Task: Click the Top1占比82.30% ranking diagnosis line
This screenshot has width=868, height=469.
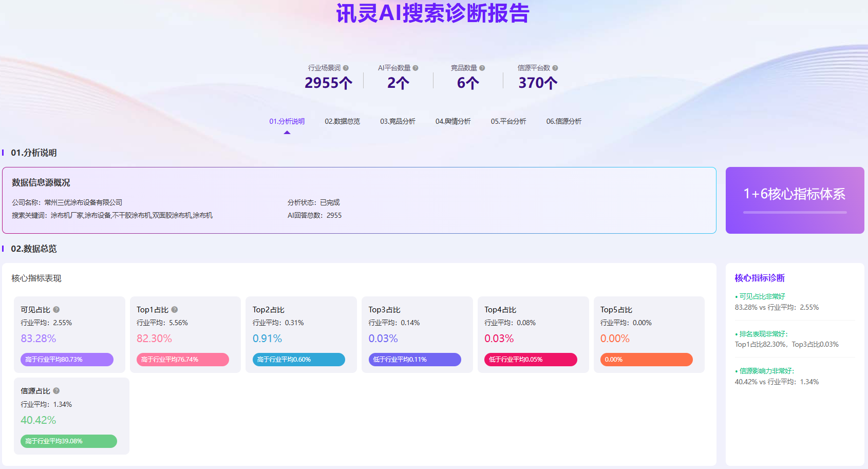Action: tap(787, 344)
